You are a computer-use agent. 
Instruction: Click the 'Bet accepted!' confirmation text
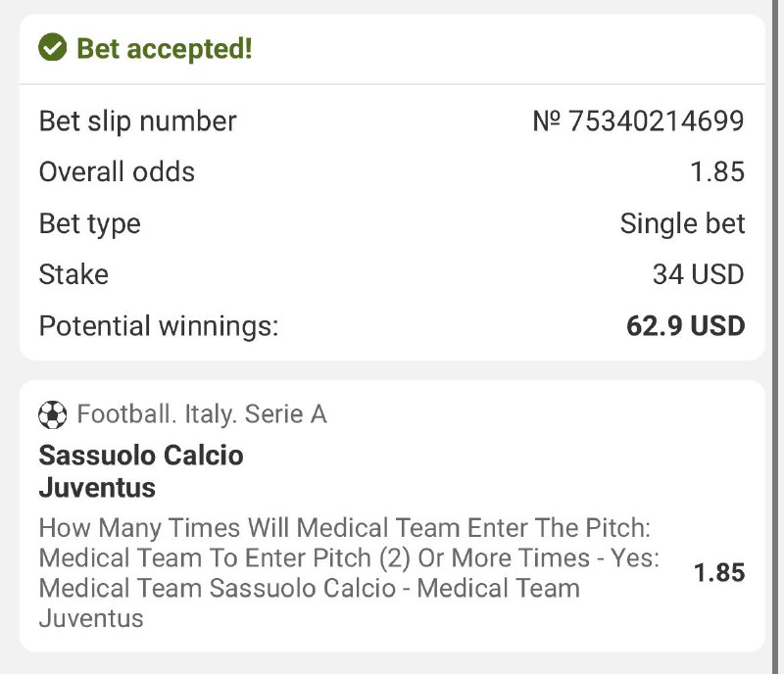coord(165,49)
